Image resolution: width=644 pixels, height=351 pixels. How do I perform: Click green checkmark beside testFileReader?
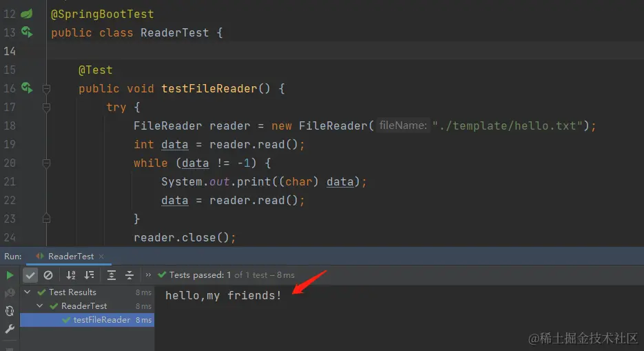[66, 320]
